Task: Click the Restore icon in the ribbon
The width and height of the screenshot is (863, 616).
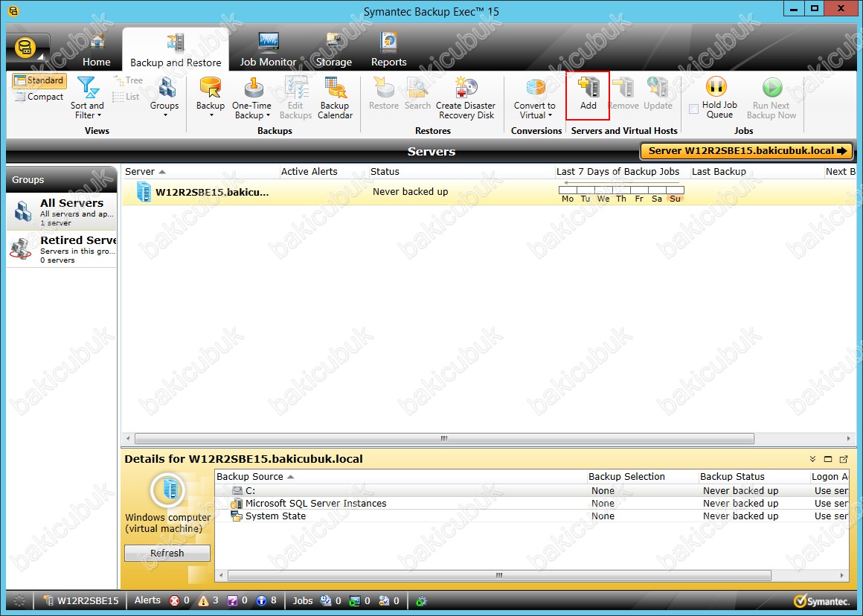Action: 384,94
